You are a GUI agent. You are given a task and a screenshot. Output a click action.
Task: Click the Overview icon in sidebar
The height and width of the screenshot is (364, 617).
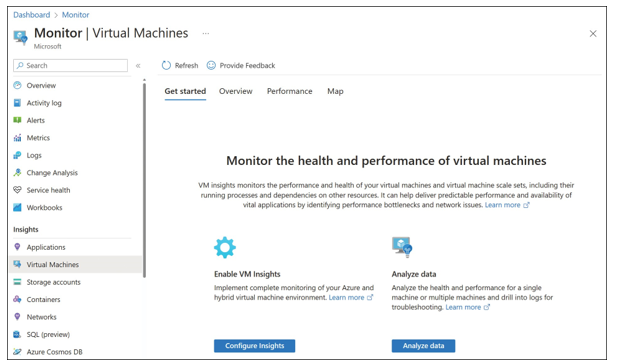pos(17,85)
